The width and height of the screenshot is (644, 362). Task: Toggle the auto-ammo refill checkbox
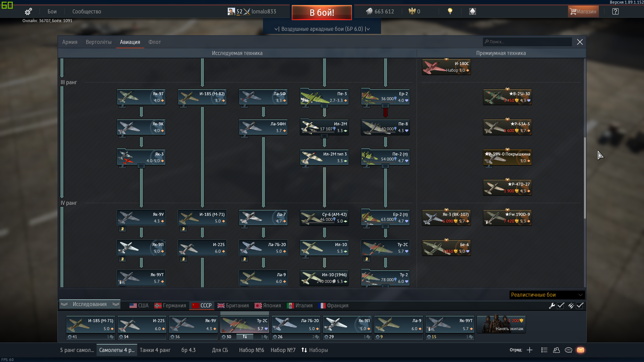(x=580, y=306)
